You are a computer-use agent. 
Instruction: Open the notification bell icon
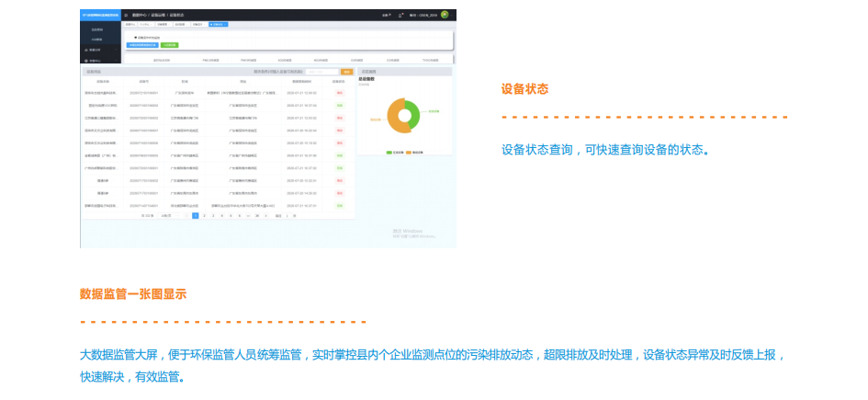[x=401, y=16]
